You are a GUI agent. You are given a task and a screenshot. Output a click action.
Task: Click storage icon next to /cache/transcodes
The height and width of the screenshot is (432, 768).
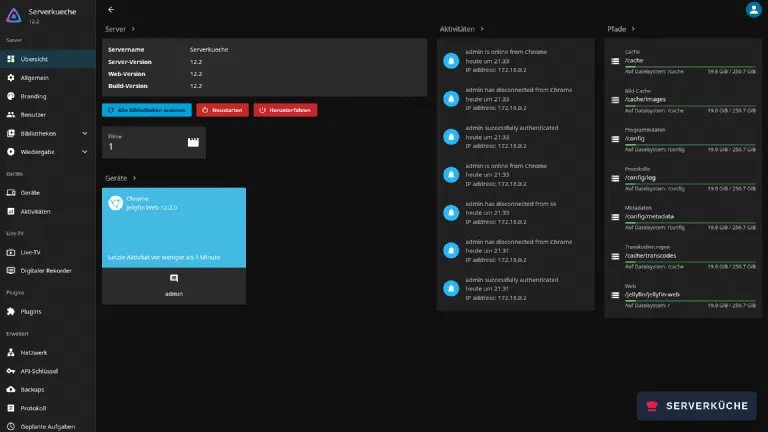coord(615,256)
